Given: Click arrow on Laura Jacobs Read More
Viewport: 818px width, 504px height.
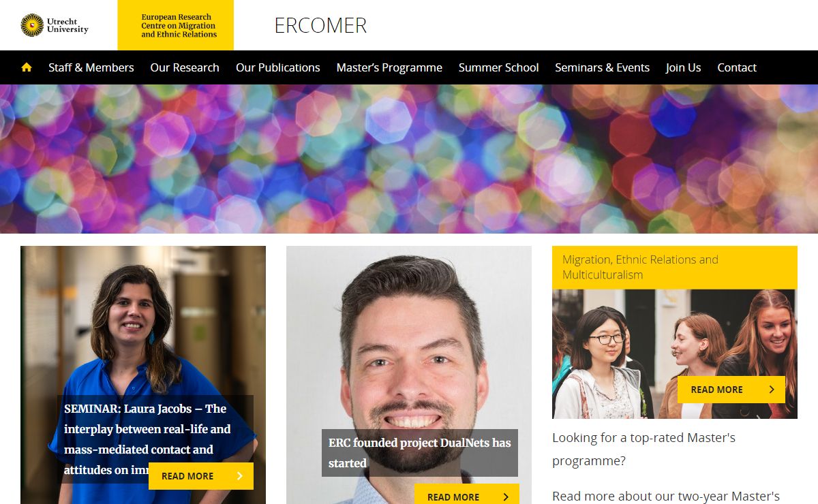Looking at the screenshot, I should click(239, 476).
